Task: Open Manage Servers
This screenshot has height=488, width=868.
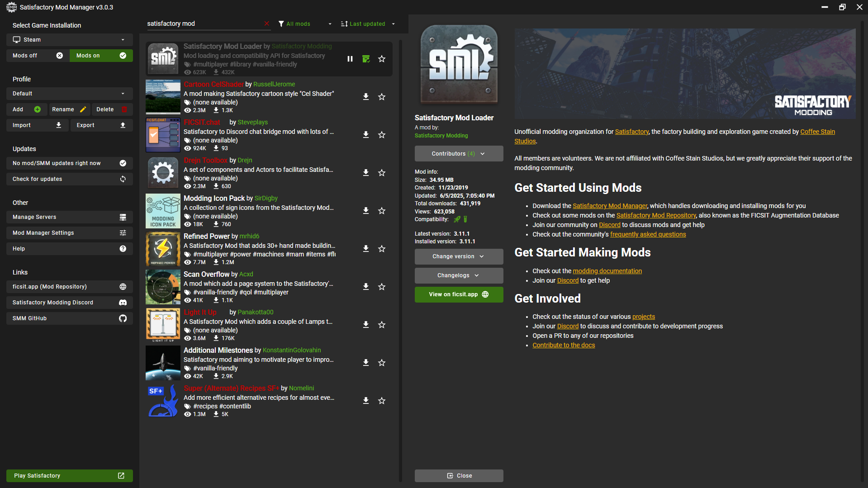Action: [70, 217]
